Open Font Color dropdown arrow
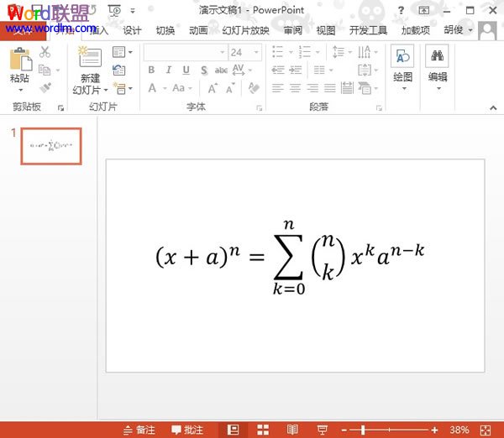504x438 pixels. [165, 88]
